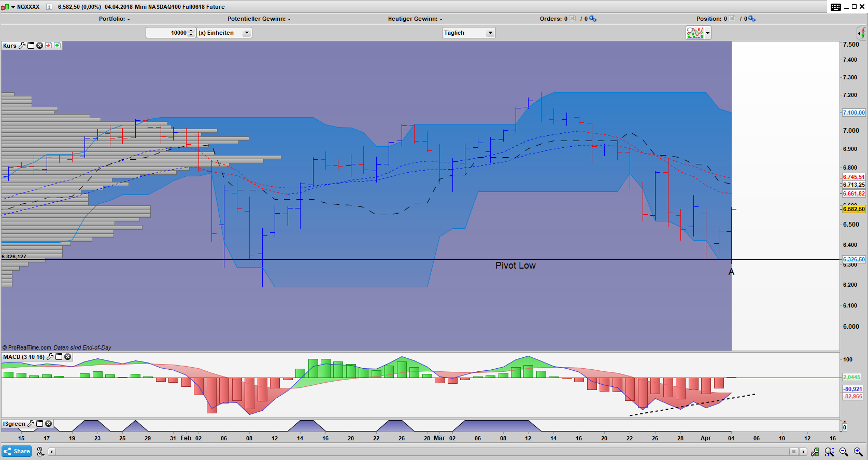This screenshot has height=460, width=868.
Task: Cancel all orders icon next to Orders
Action: [x=573, y=19]
